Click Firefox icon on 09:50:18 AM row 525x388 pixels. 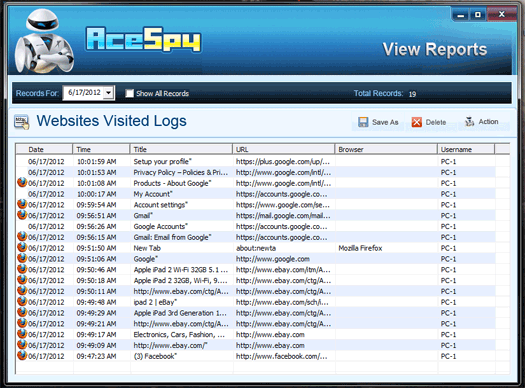[22, 280]
